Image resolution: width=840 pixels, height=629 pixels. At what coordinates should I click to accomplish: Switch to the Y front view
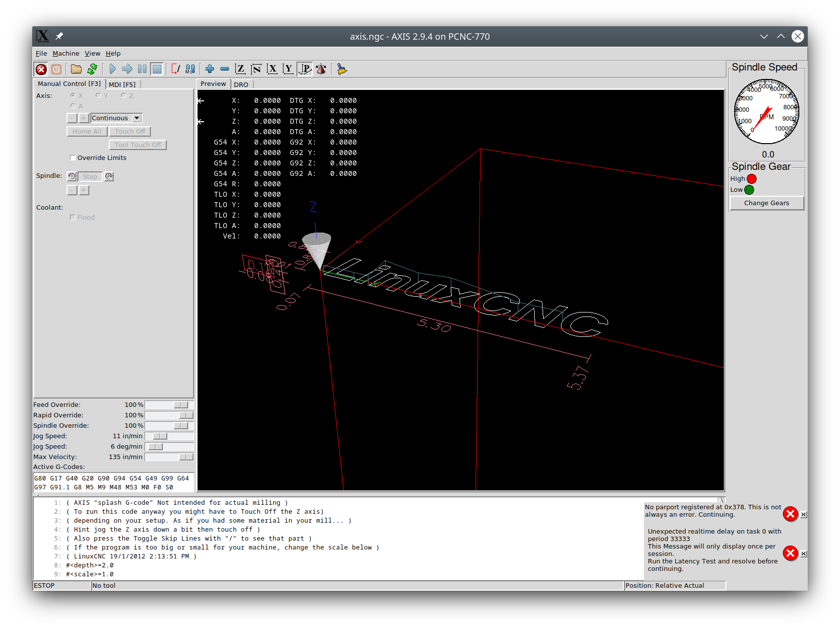click(x=288, y=69)
